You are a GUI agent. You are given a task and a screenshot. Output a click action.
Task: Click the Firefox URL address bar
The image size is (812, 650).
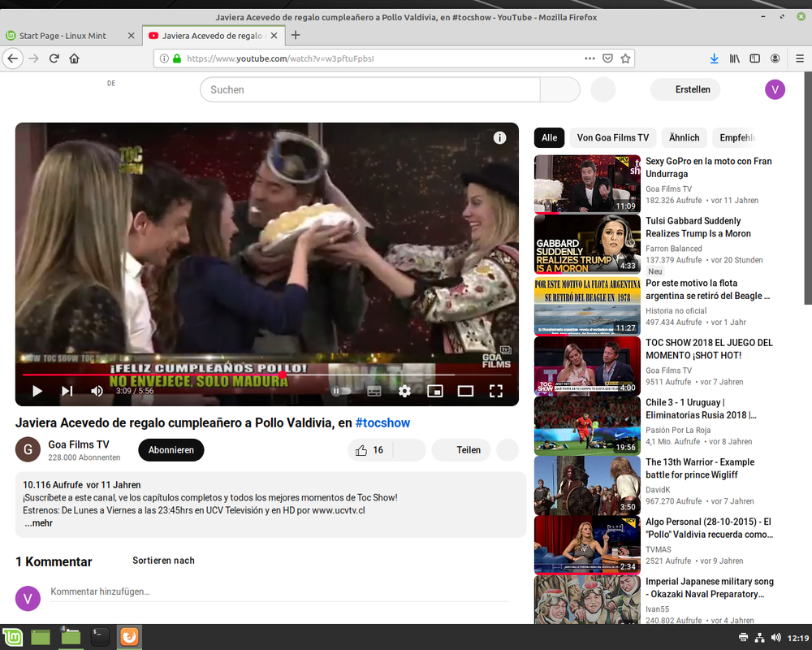[x=382, y=58]
